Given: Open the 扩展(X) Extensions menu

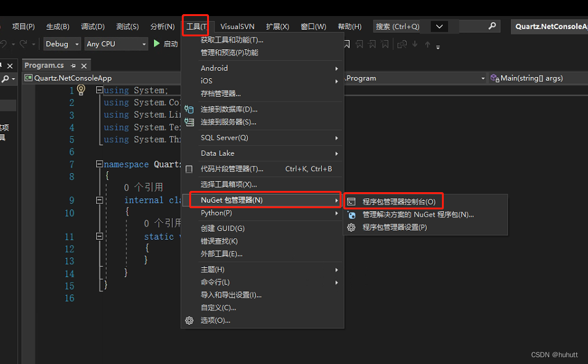Looking at the screenshot, I should (x=277, y=26).
